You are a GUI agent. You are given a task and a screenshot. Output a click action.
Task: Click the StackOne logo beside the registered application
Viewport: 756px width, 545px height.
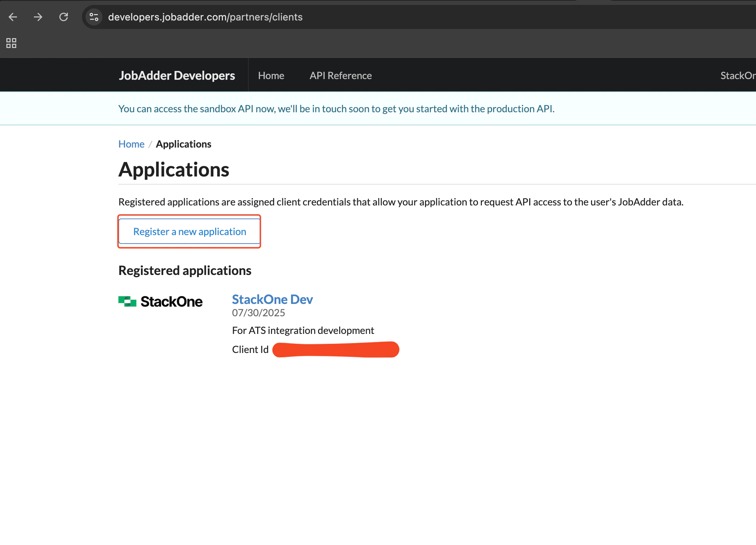tap(160, 301)
